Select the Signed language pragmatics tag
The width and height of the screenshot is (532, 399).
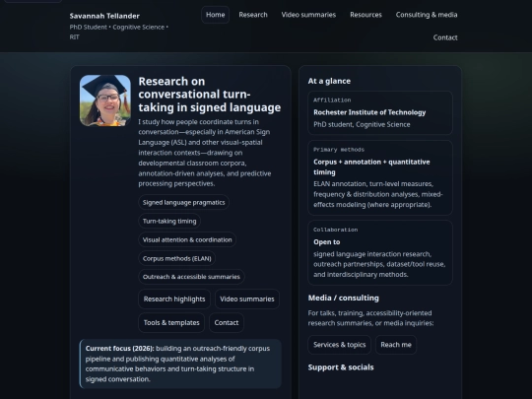183,203
